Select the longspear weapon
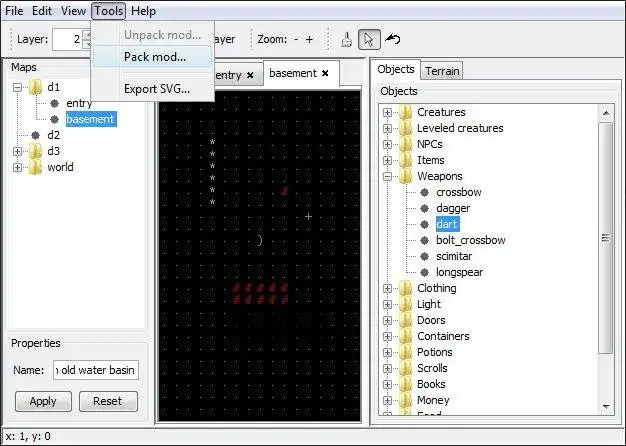The width and height of the screenshot is (626, 446). coord(460,272)
